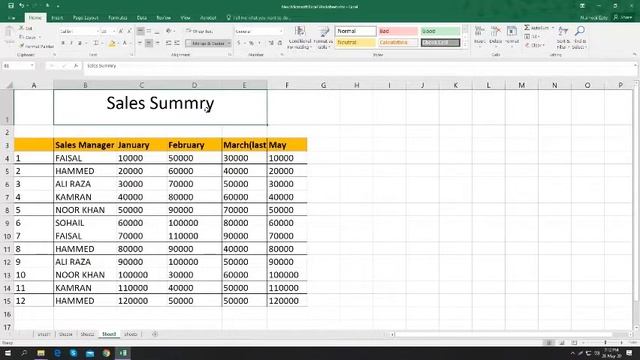The height and width of the screenshot is (360, 640).
Task: Open Chrome from the taskbar
Action: tap(106, 353)
